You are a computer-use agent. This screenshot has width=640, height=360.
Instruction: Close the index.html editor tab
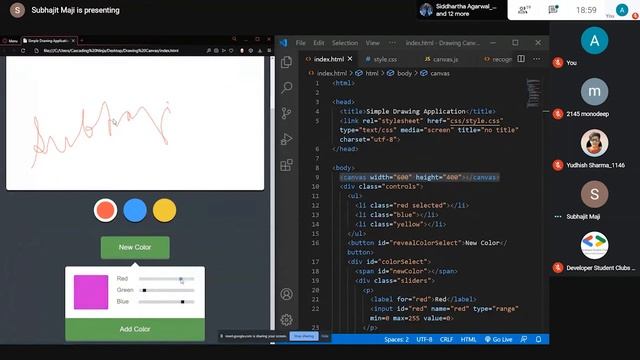(350, 59)
